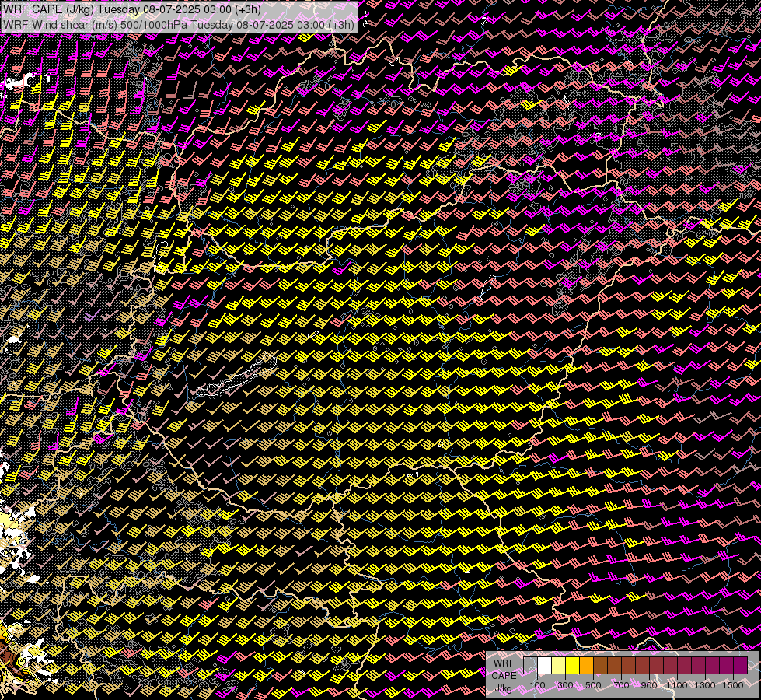The image size is (761, 700).
Task: Click the legend value 700
Action: click(621, 685)
